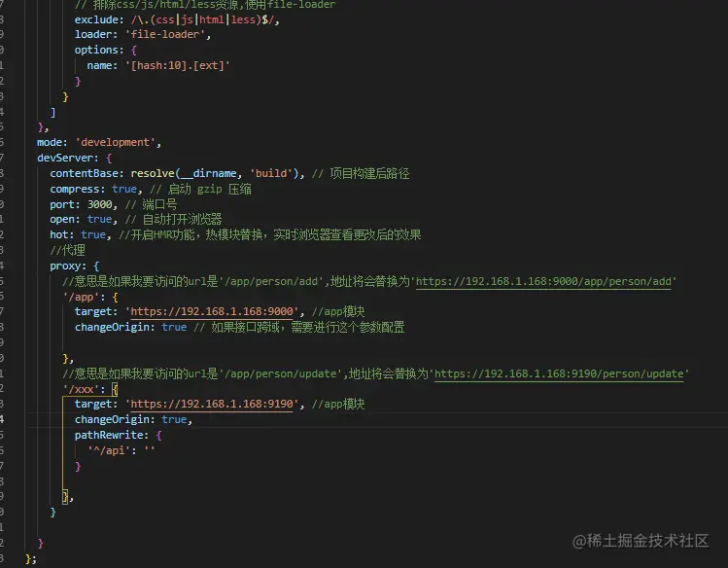Click the 端口号 comment
Viewport: 728px width, 568px height.
click(x=151, y=204)
